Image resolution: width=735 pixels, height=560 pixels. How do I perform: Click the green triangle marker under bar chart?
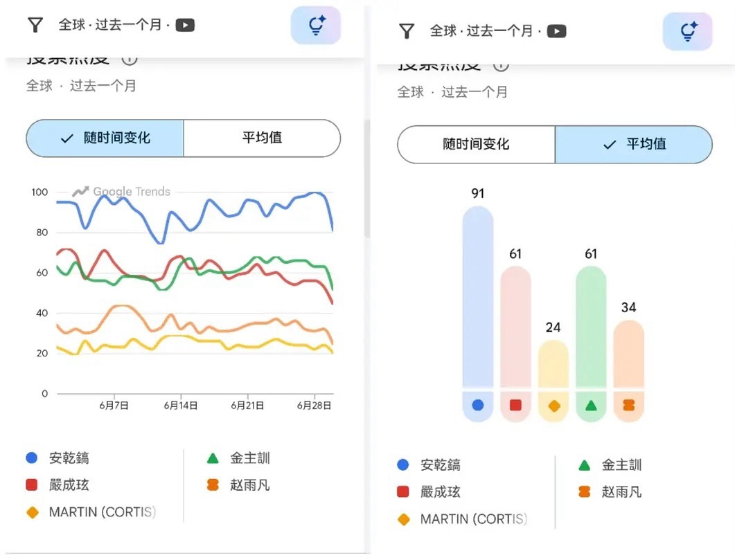click(591, 406)
